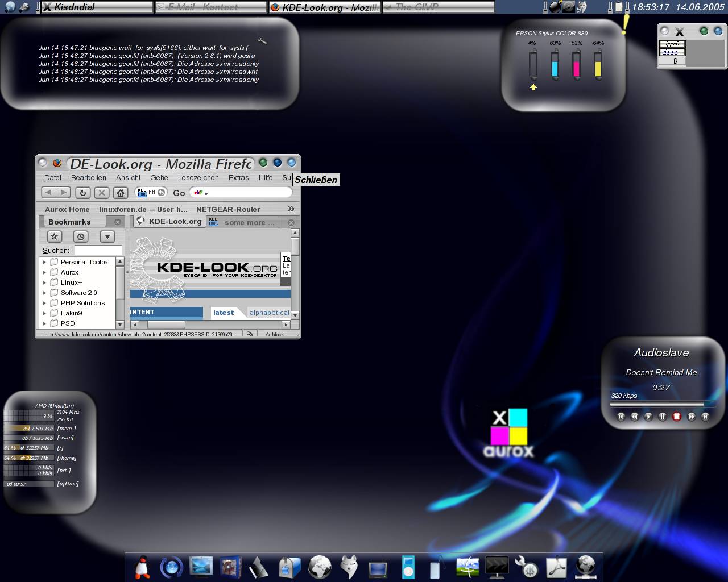Image resolution: width=728 pixels, height=582 pixels.
Task: Click the audio player progress bar
Action: click(x=663, y=405)
